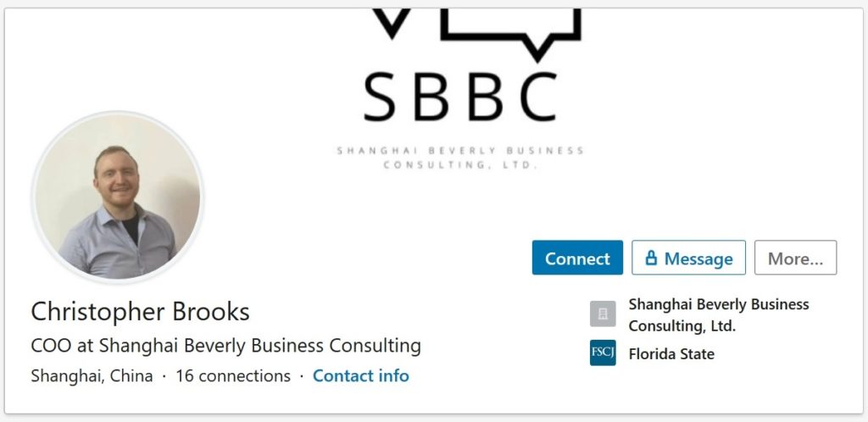This screenshot has height=422, width=868.
Task: Click the V-shaped mark at the banner top
Action: [392, 23]
